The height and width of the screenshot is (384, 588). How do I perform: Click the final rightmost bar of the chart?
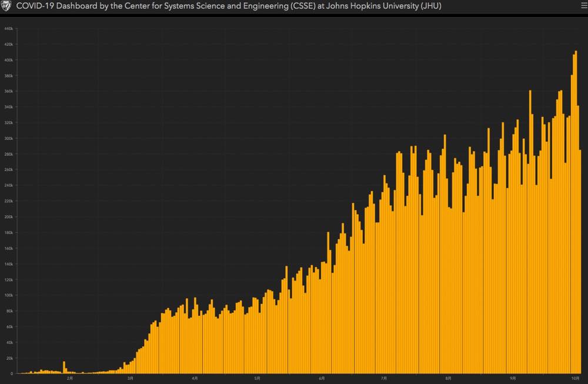(580, 262)
